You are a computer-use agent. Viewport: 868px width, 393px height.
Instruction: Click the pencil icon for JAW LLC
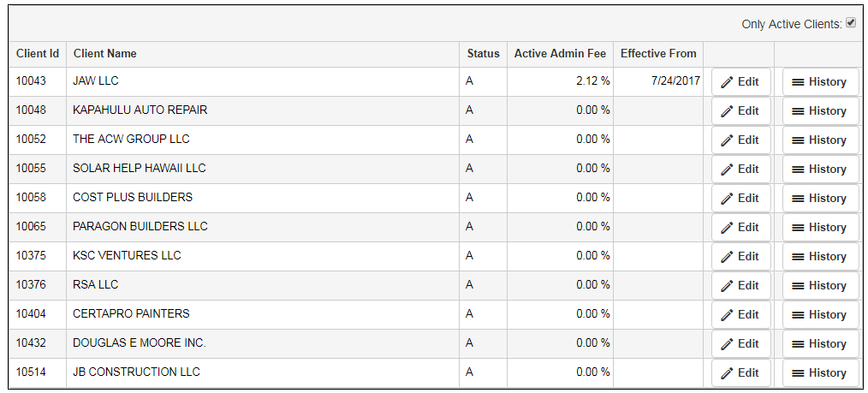[x=727, y=82]
